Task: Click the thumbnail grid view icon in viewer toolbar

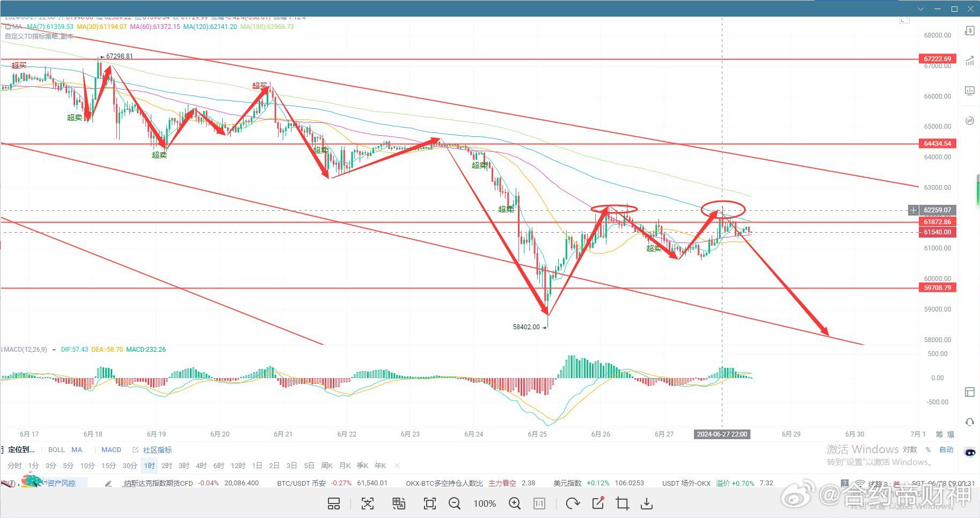Action: point(334,504)
